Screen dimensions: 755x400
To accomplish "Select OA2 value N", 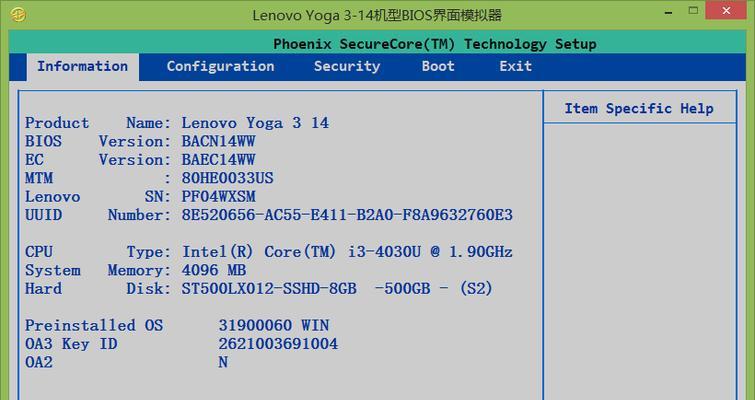I will tap(222, 362).
